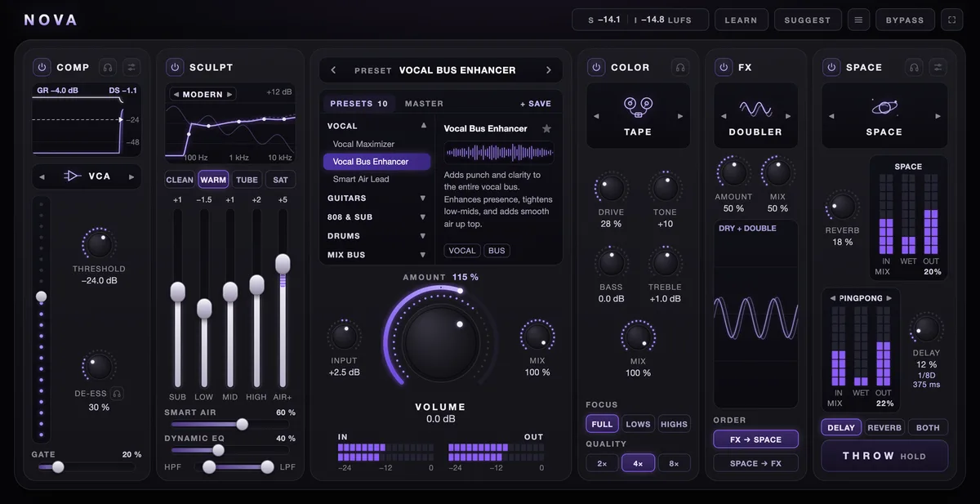Save preset with + SAVE
This screenshot has height=504, width=980.
(x=536, y=104)
